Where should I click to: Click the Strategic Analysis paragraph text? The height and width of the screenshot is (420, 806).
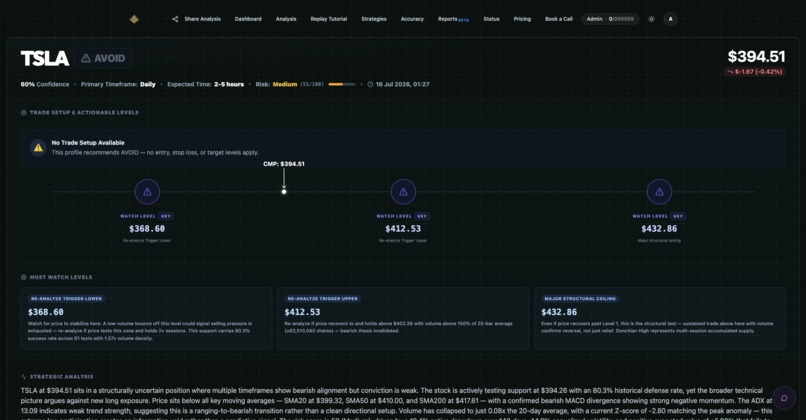click(x=397, y=405)
